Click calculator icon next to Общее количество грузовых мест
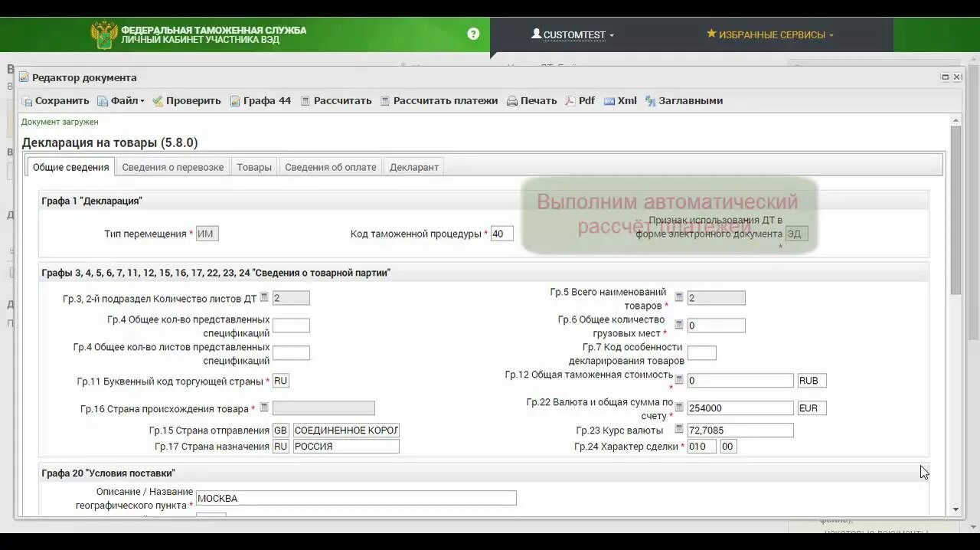The width and height of the screenshot is (980, 550). coord(678,325)
